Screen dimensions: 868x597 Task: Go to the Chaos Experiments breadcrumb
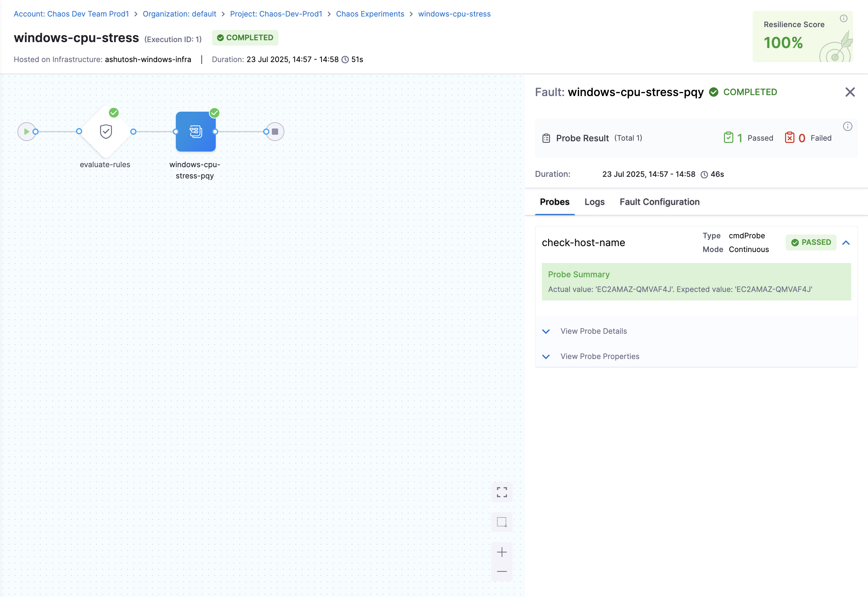pyautogui.click(x=370, y=14)
